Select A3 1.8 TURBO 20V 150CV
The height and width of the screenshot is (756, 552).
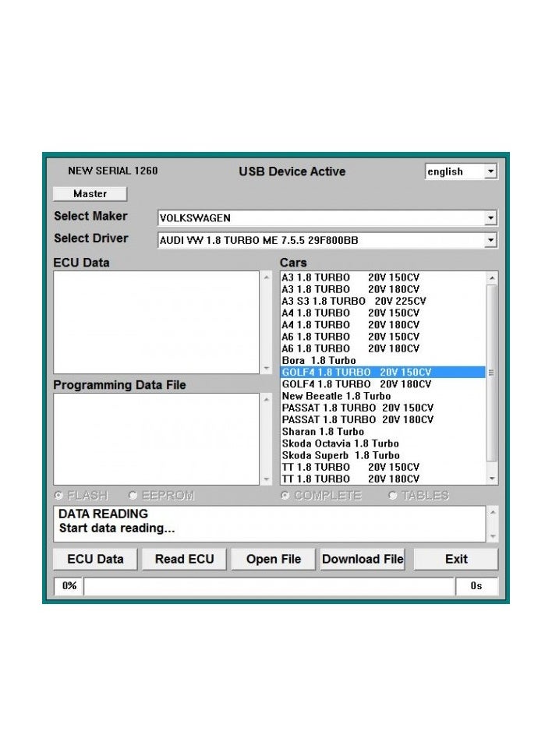(383, 277)
